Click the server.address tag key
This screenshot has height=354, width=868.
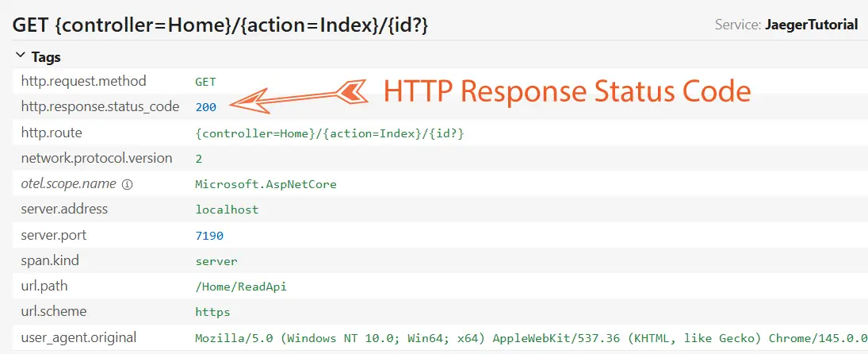(64, 209)
